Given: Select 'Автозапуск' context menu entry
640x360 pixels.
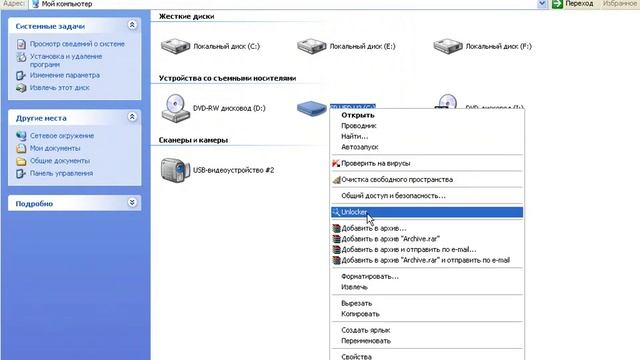Looking at the screenshot, I should click(x=427, y=147).
